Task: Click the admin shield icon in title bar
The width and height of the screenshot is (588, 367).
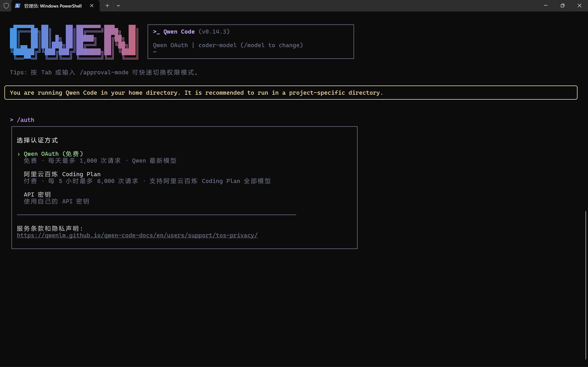Action: click(6, 6)
